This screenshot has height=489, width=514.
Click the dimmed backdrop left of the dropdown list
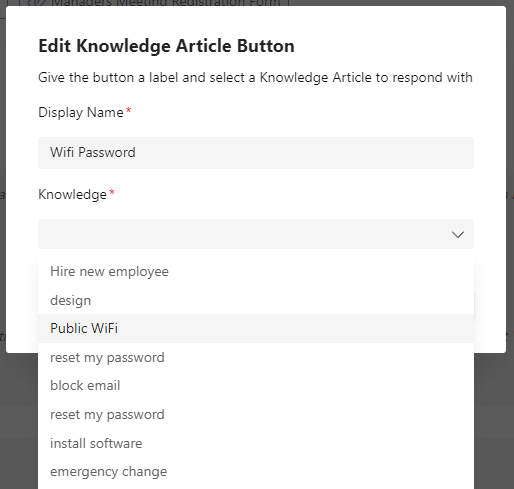[19, 420]
